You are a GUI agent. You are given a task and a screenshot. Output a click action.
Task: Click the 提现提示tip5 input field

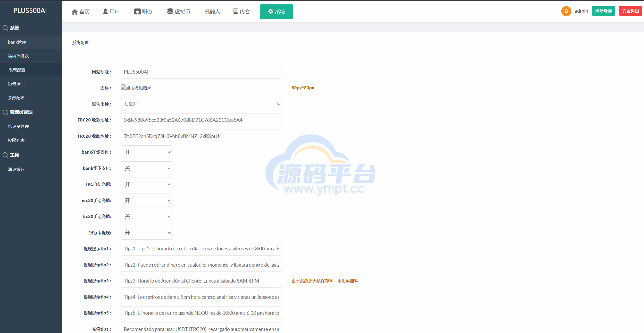tap(201, 313)
